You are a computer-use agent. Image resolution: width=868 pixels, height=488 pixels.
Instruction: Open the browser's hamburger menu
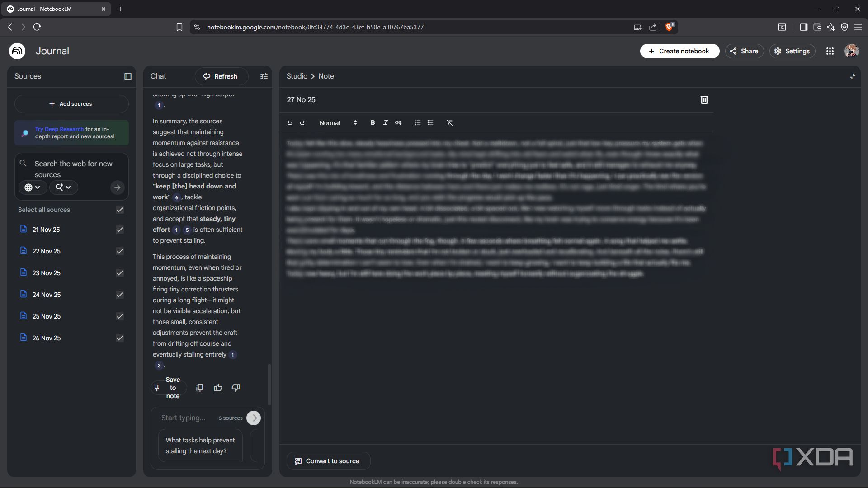[x=858, y=27]
